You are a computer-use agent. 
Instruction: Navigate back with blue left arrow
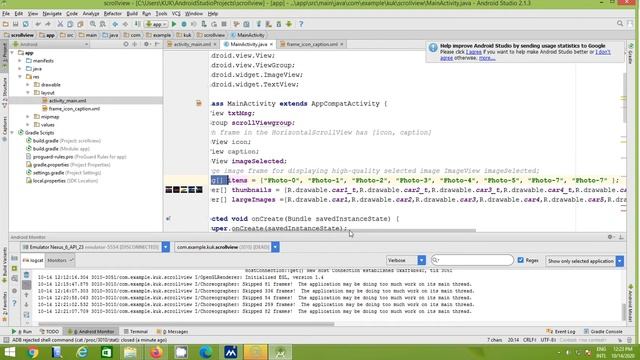pos(115,24)
